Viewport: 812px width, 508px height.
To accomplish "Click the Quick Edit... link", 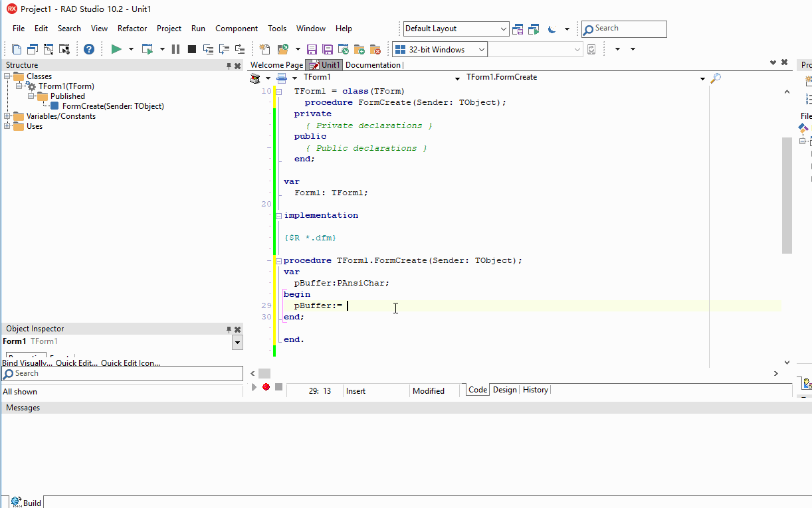I will [76, 363].
